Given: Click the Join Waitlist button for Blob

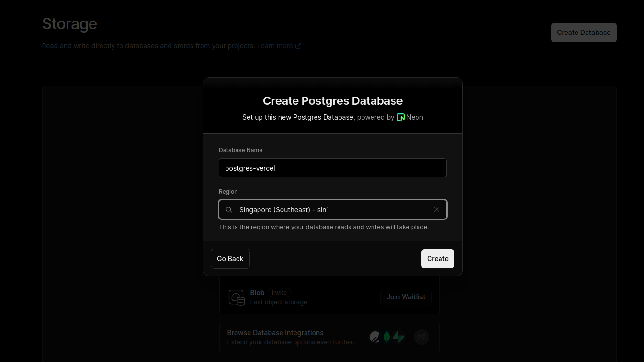Looking at the screenshot, I should click(x=406, y=297).
